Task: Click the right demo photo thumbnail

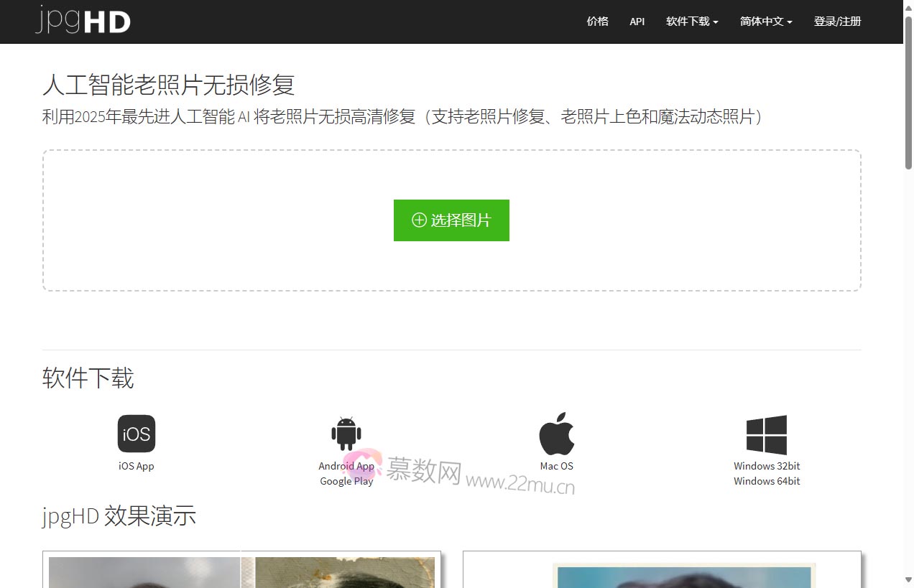Action: point(661,573)
